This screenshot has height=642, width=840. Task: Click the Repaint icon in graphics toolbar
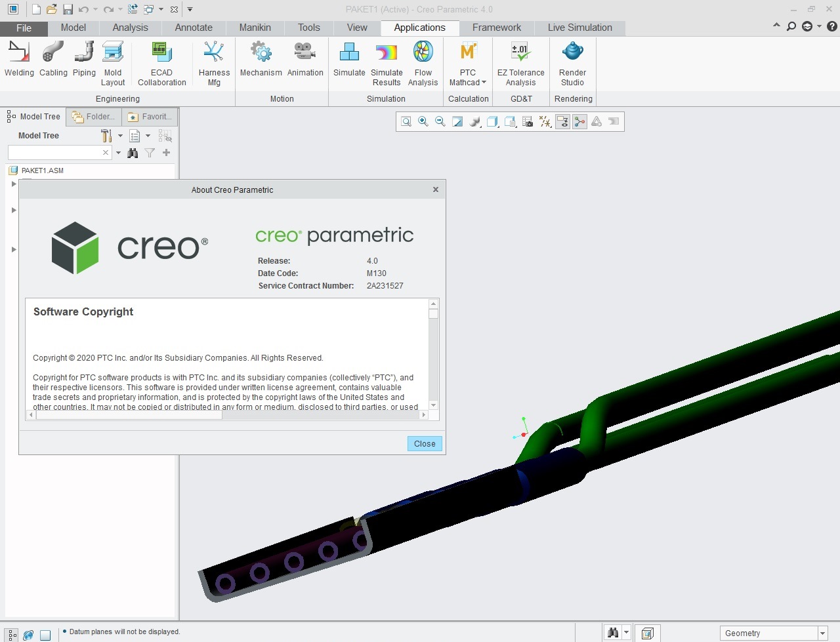pos(457,121)
